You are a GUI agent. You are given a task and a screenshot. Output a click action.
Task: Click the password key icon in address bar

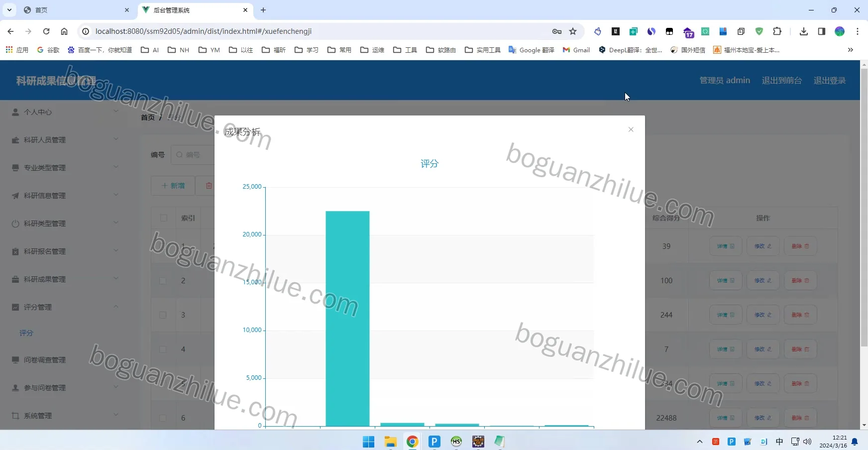click(x=557, y=31)
